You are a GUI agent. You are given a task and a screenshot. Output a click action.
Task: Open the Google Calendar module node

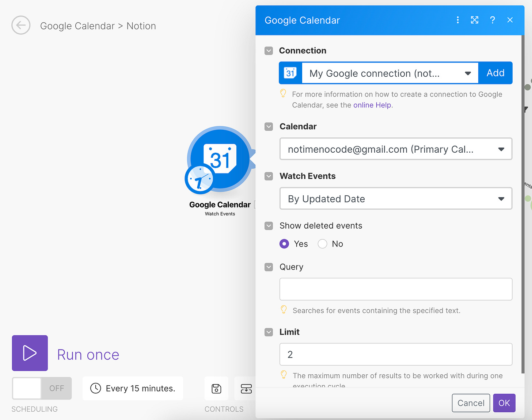pos(220,159)
